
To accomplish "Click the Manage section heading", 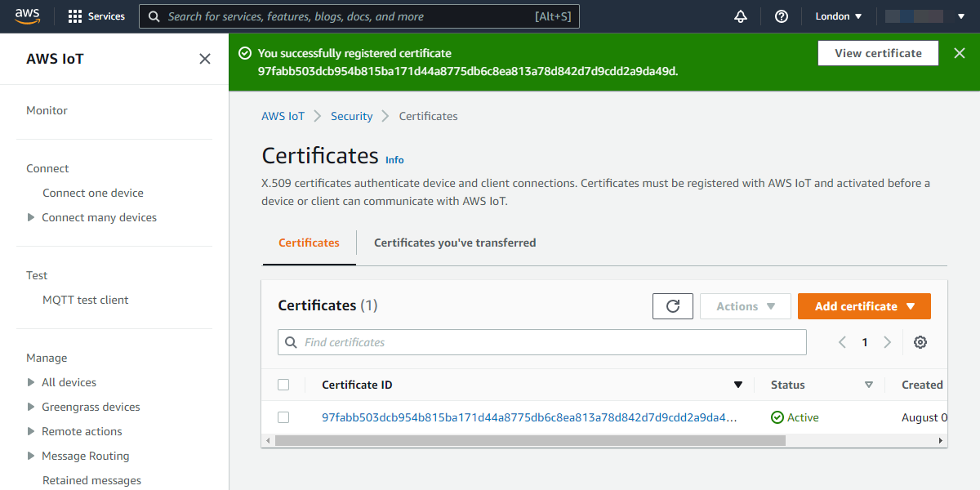I will coord(47,358).
